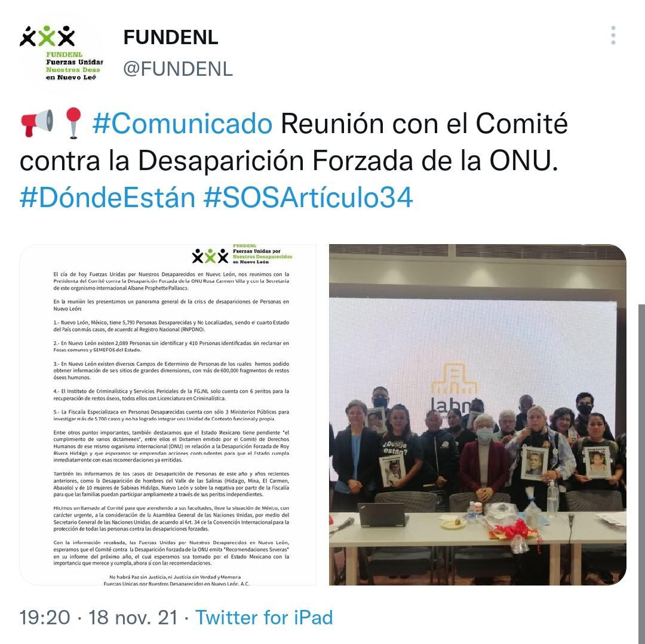Click the red pushpin emoji
This screenshot has height=644, width=645.
(73, 123)
